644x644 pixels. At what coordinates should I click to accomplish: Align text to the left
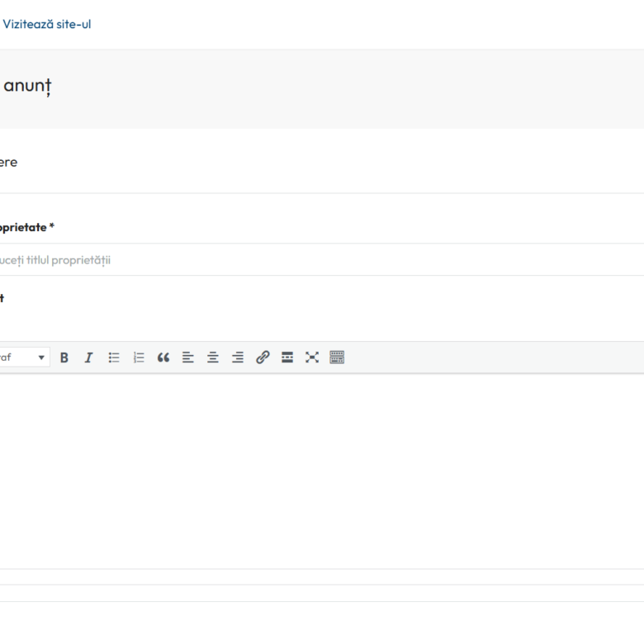(x=187, y=358)
